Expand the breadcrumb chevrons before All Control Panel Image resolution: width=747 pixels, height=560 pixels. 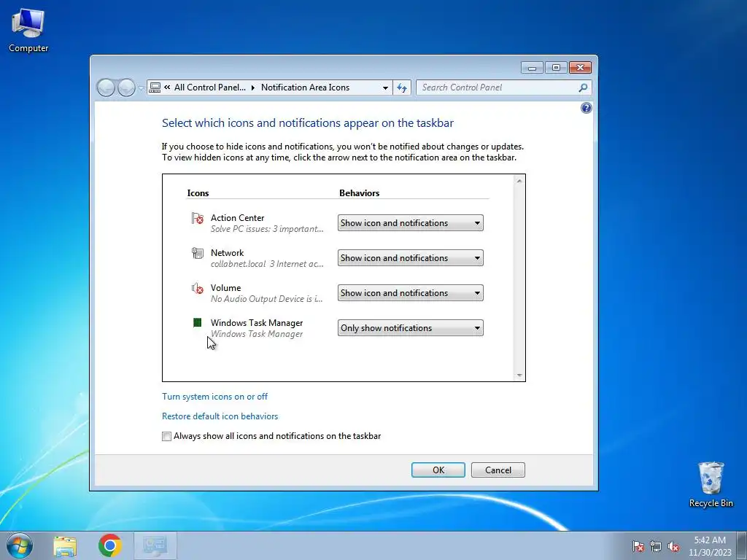pyautogui.click(x=167, y=87)
